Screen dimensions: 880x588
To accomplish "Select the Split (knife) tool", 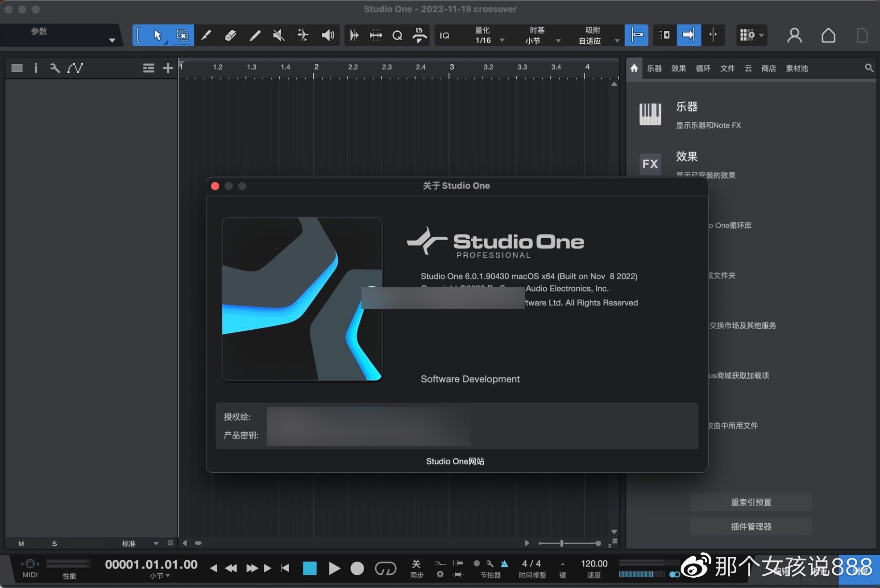I will point(206,35).
